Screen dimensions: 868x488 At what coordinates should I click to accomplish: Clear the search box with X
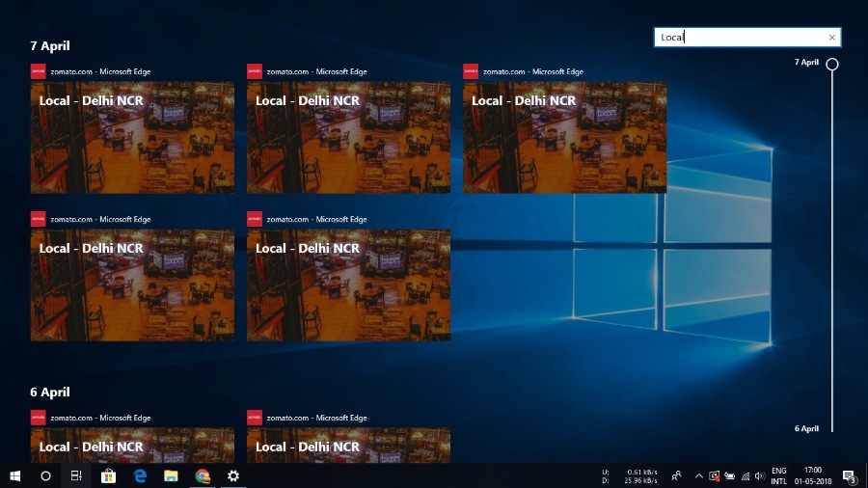(x=832, y=38)
